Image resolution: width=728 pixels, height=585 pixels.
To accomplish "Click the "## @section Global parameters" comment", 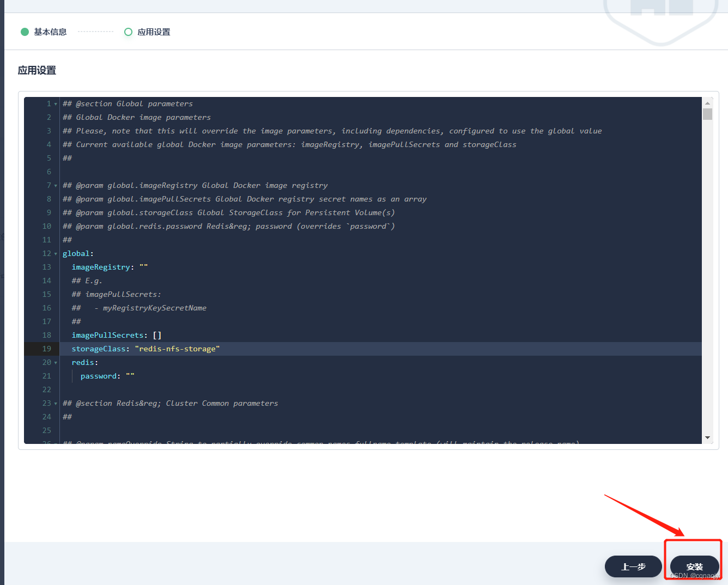I will pos(128,103).
